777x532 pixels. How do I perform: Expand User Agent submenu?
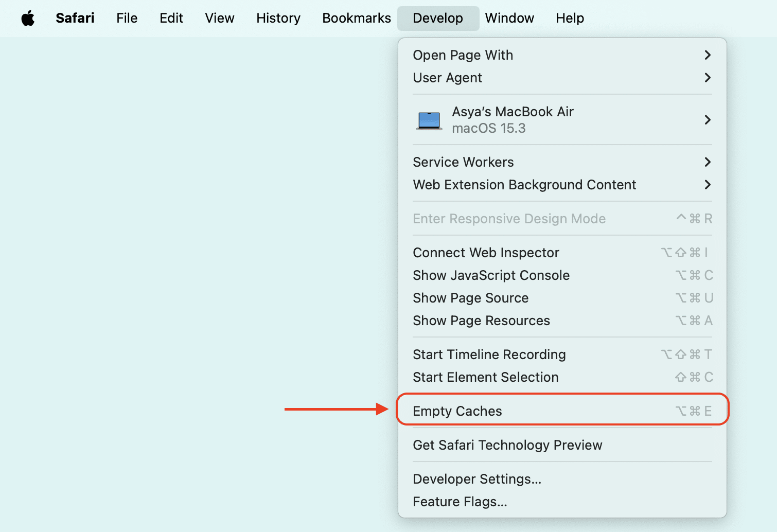pyautogui.click(x=562, y=78)
